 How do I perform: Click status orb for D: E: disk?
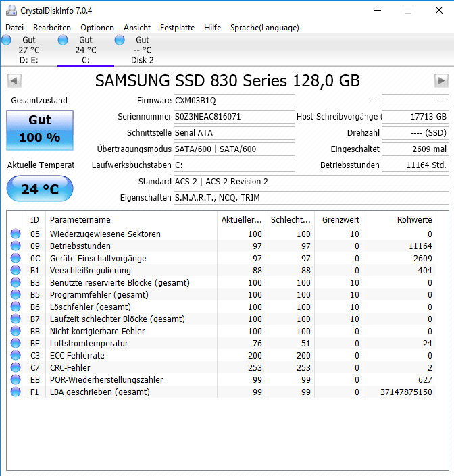pyautogui.click(x=6, y=40)
